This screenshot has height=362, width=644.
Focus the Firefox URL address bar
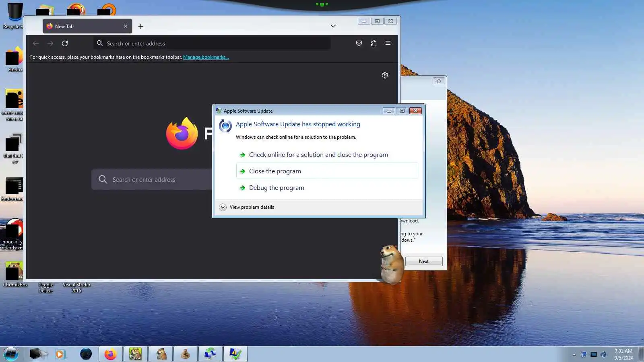212,43
